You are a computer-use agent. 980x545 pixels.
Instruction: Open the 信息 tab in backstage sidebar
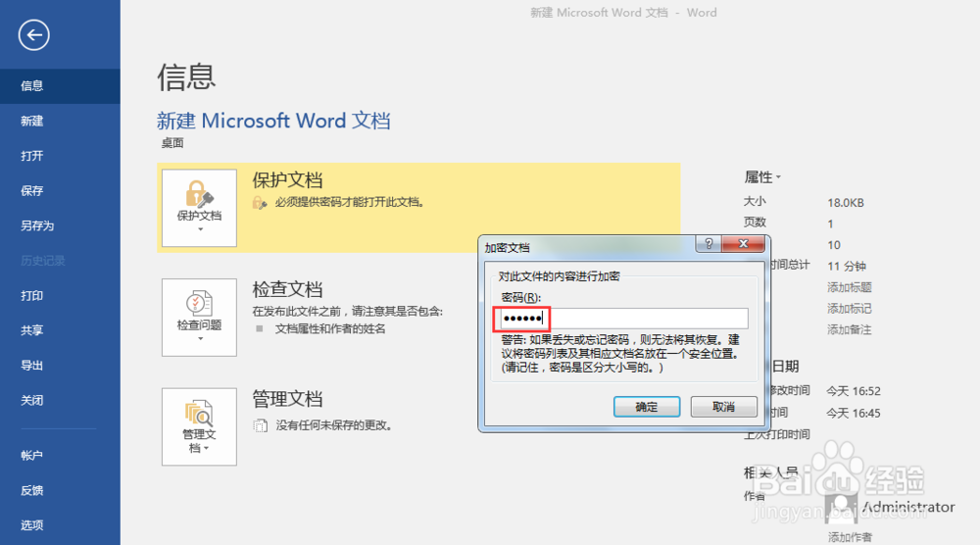pos(60,86)
